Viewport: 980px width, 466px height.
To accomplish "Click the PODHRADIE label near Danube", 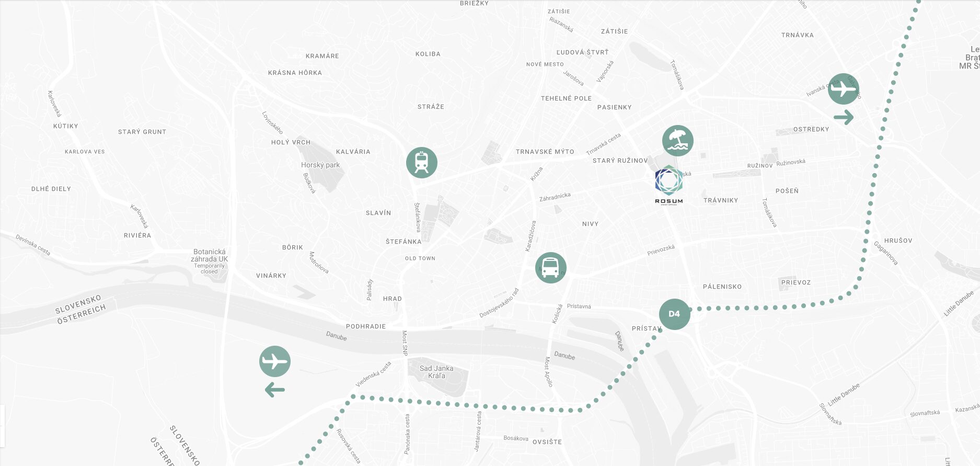I will [x=366, y=326].
